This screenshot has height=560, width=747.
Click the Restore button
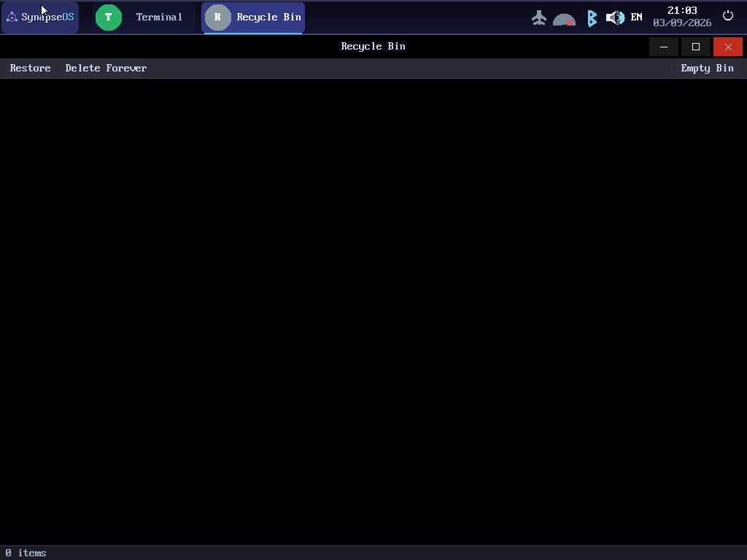click(x=30, y=68)
